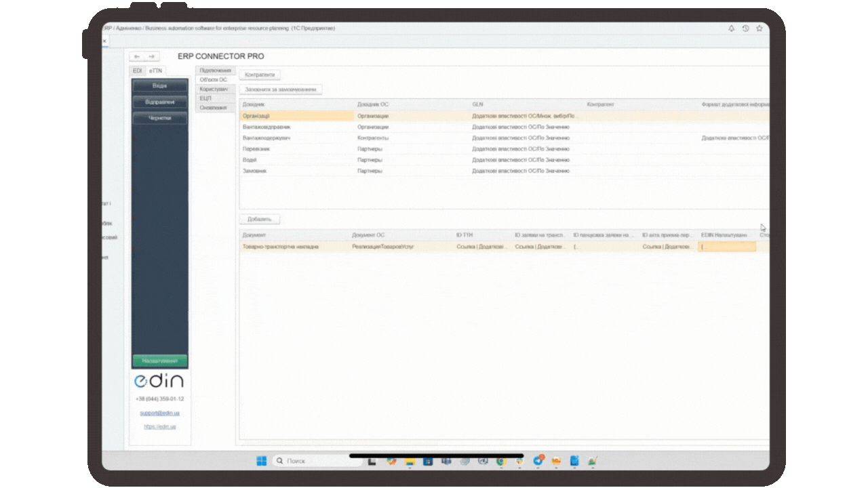Launch Chrome from the taskbar

click(x=500, y=461)
